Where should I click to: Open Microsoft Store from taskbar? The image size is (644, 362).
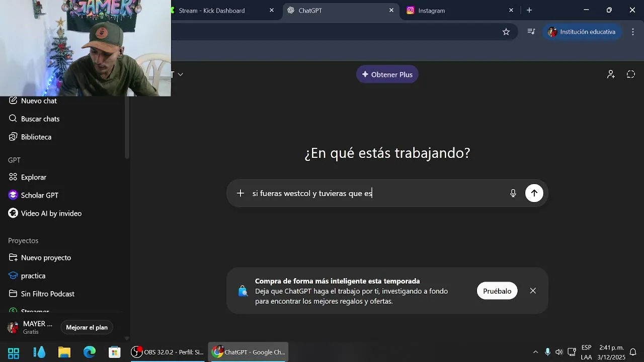click(x=115, y=352)
